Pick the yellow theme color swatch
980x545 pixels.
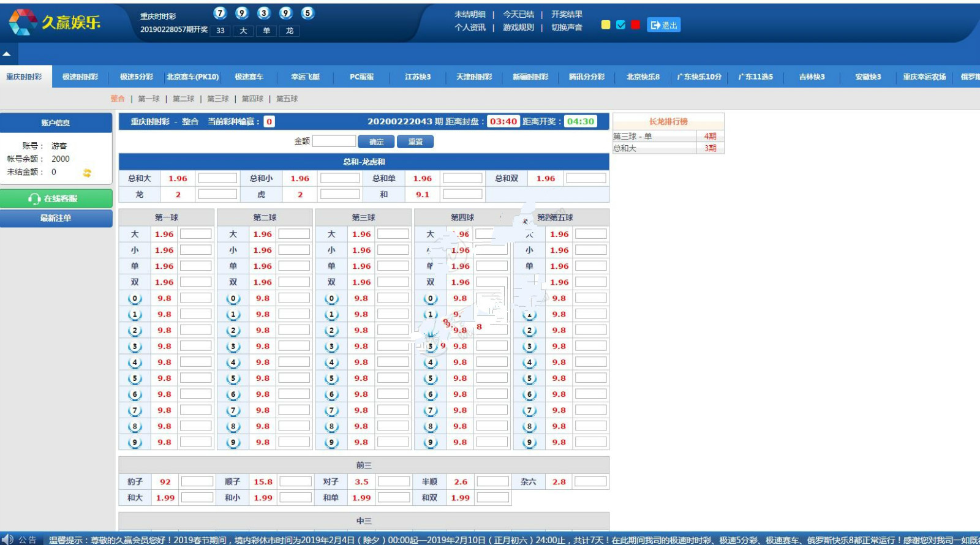606,25
